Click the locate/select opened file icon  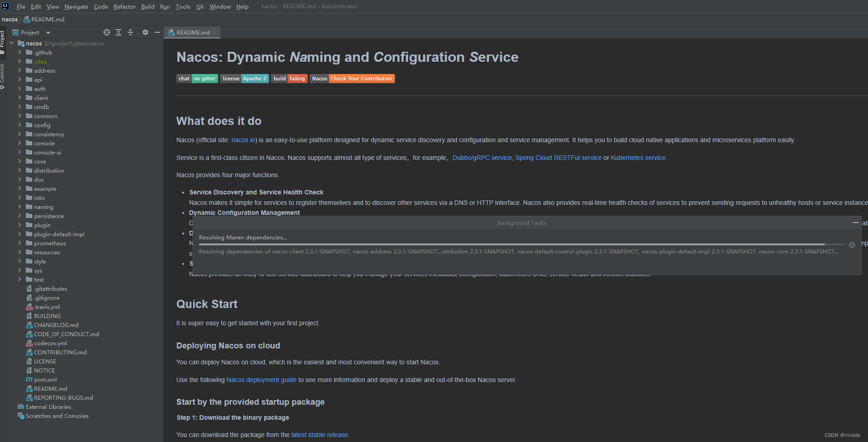[107, 32]
